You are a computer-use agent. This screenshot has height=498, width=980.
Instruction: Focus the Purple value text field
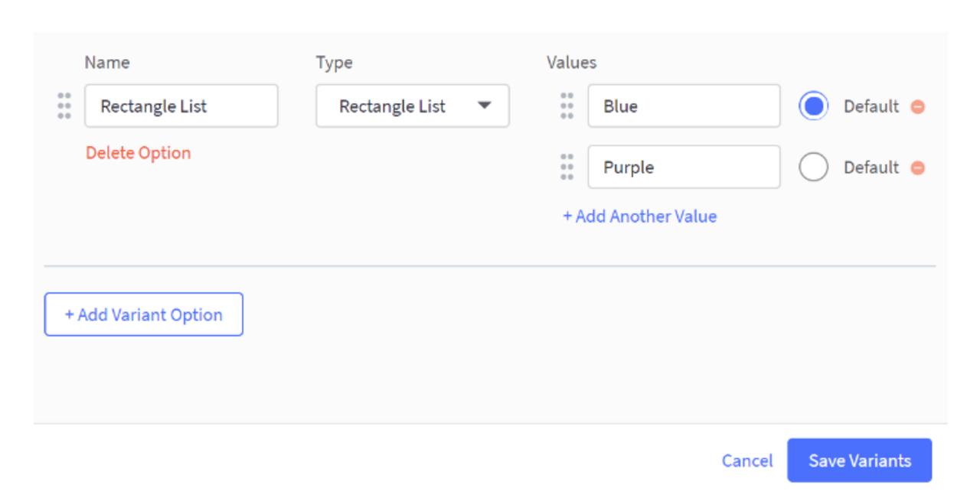[x=684, y=167]
